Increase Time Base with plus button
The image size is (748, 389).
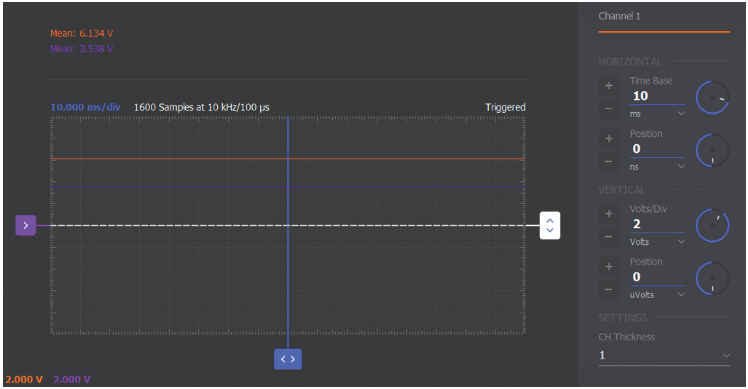(609, 86)
